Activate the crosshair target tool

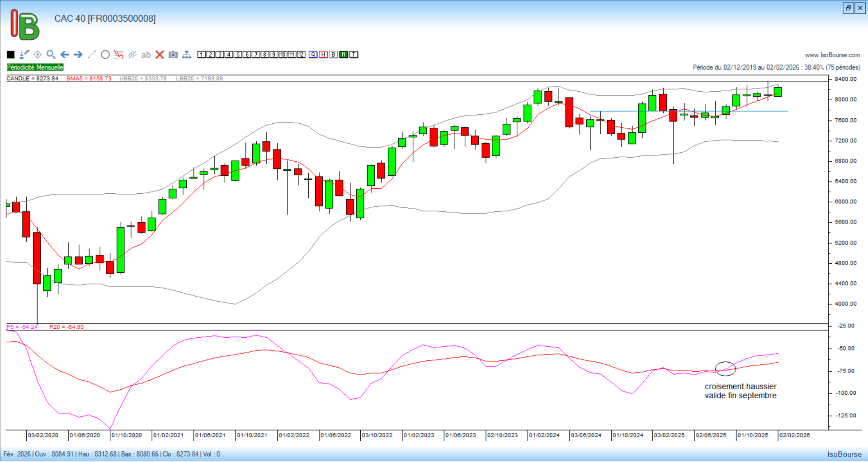click(38, 55)
